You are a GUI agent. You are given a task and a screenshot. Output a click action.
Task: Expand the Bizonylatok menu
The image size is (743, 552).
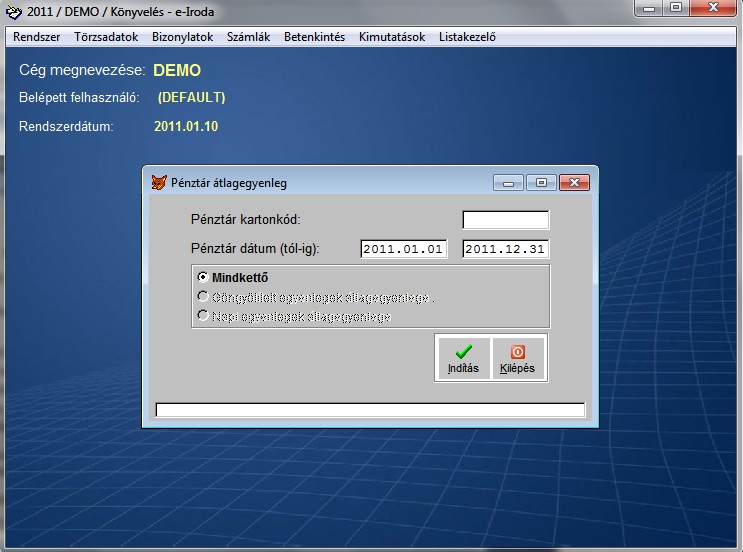[182, 37]
